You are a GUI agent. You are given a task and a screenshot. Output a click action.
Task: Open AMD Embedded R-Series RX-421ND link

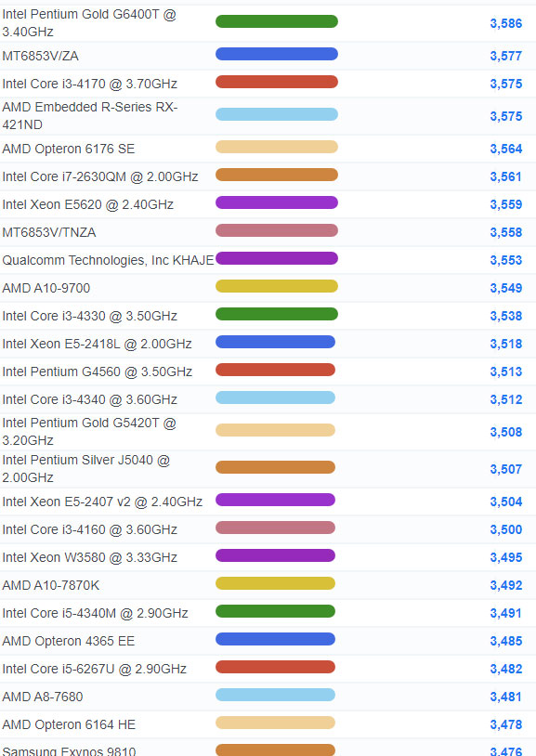[x=90, y=116]
